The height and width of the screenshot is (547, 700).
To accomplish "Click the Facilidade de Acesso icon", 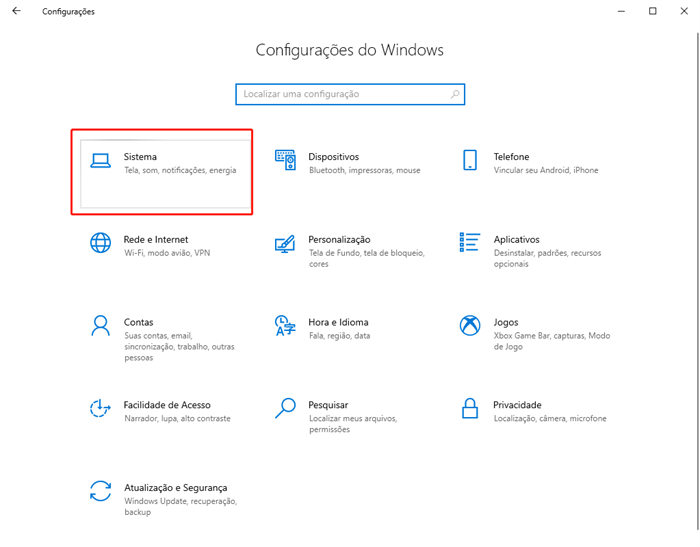I will tap(100, 408).
